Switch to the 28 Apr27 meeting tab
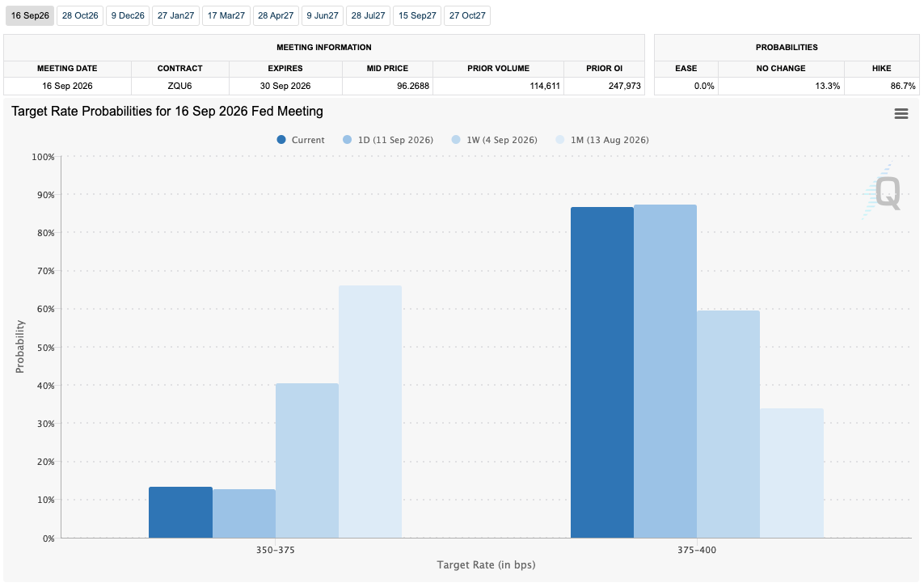Screen dimensions: 924x583 [x=276, y=16]
